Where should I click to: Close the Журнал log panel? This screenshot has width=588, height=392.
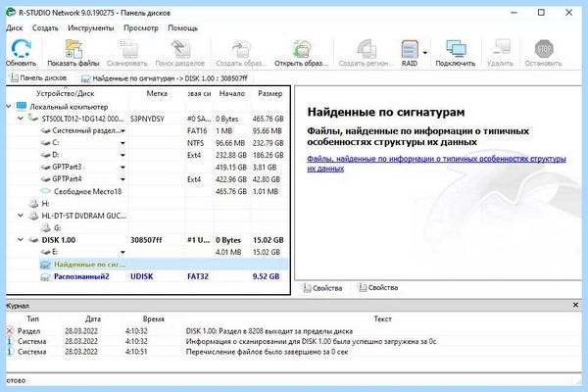coord(575,305)
